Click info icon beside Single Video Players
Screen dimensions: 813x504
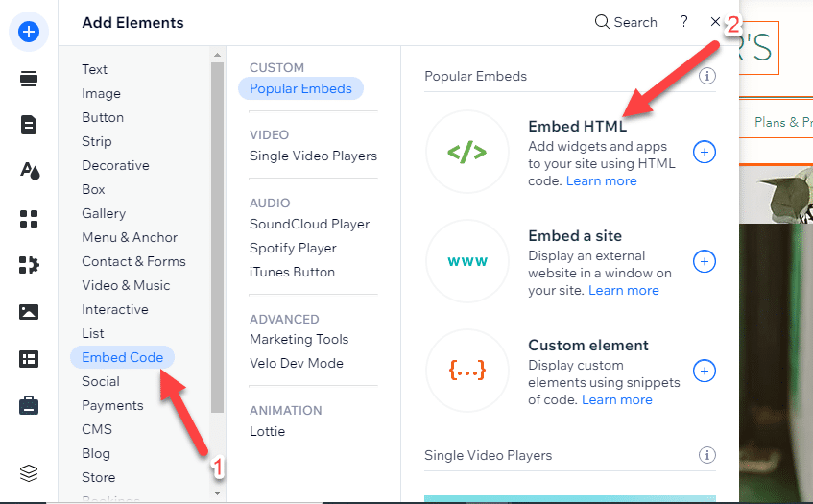tap(708, 455)
